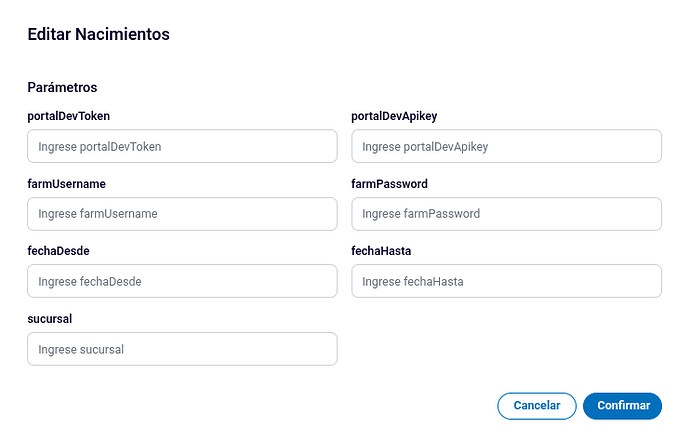The image size is (690, 440).
Task: Focus the sucursal text field
Action: pos(182,349)
